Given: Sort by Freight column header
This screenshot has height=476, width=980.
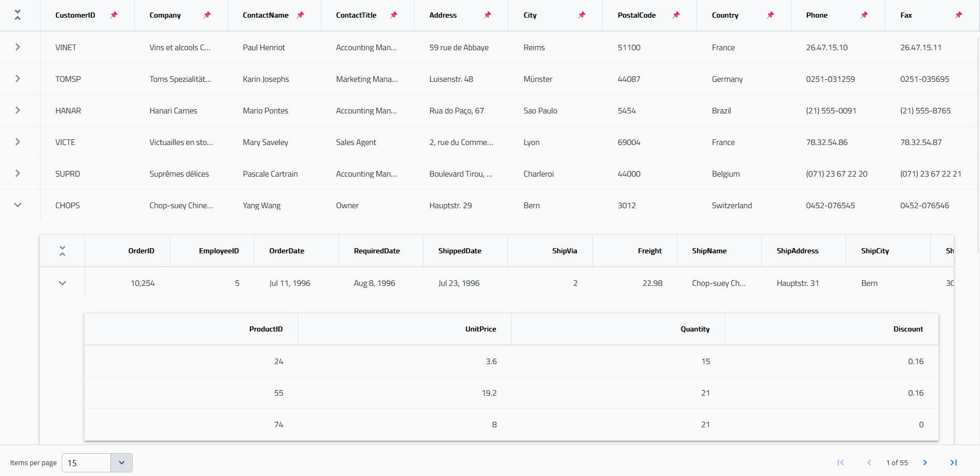Looking at the screenshot, I should coord(650,251).
